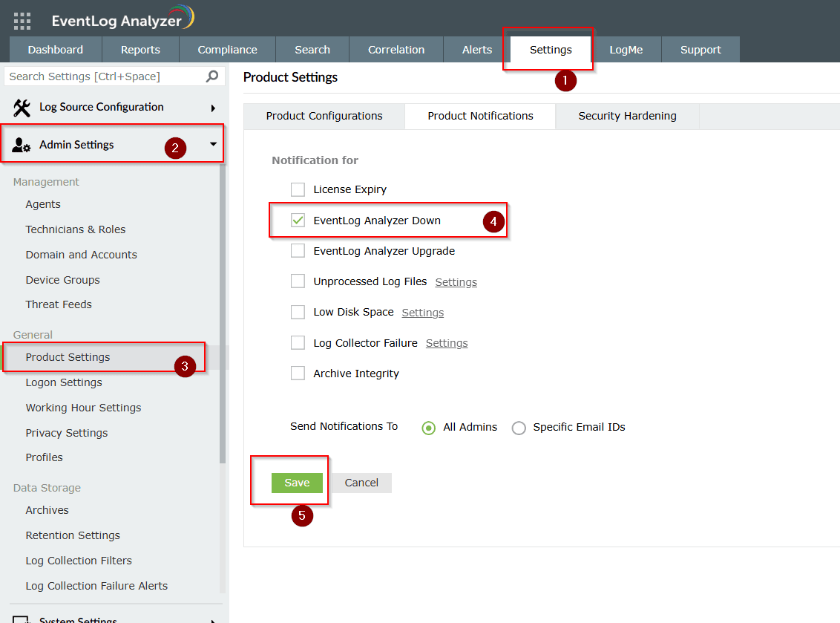
Task: Select the Settings tab
Action: coord(551,49)
